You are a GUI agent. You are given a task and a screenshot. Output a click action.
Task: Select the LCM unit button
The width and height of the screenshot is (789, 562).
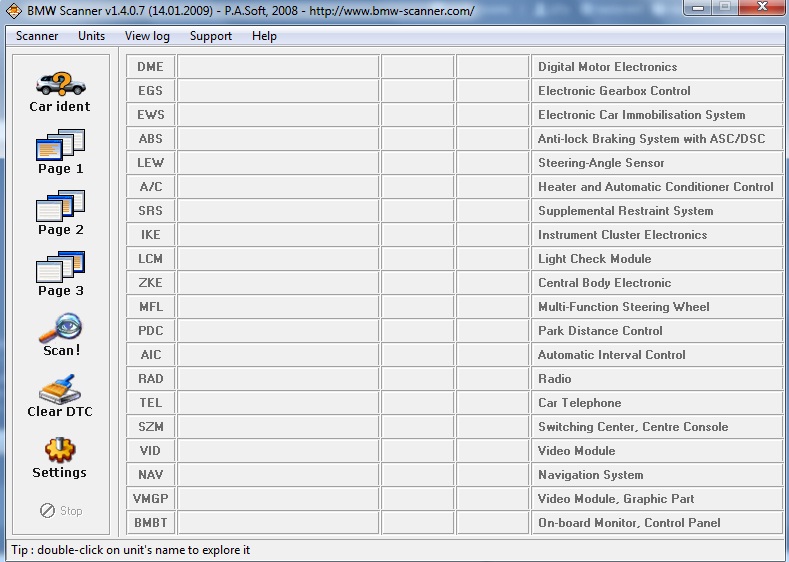[x=150, y=259]
